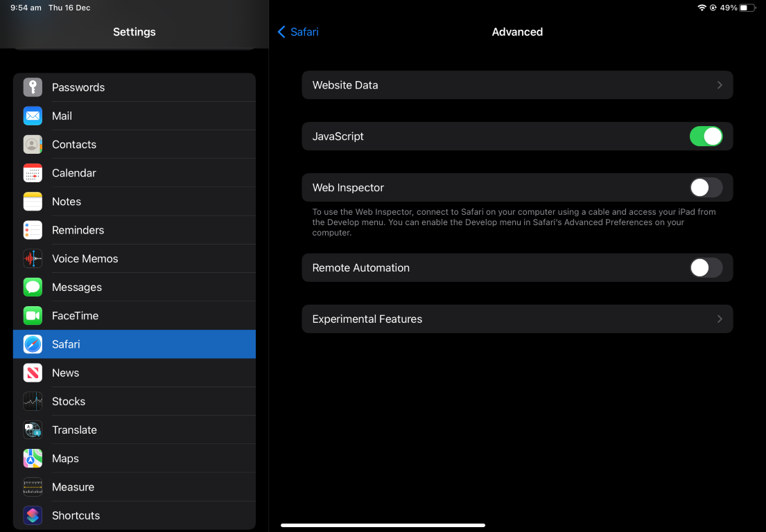Select Voice Memos in sidebar
Image resolution: width=766 pixels, height=532 pixels.
[134, 258]
